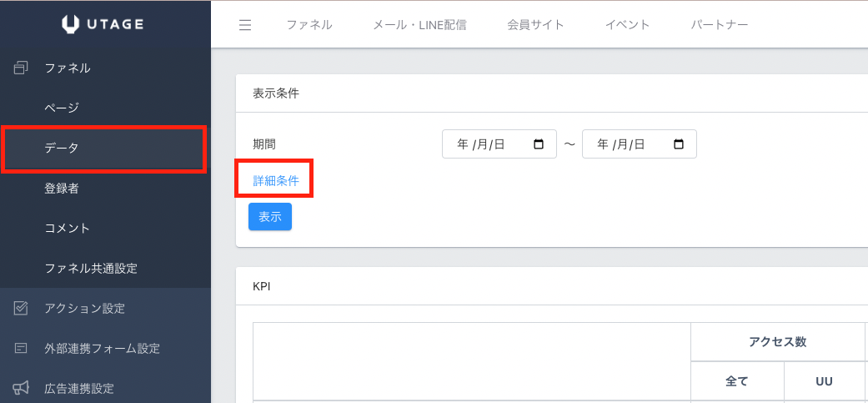Toggle the hamburger menu icon
Viewport: 868px width, 403px height.
245,25
